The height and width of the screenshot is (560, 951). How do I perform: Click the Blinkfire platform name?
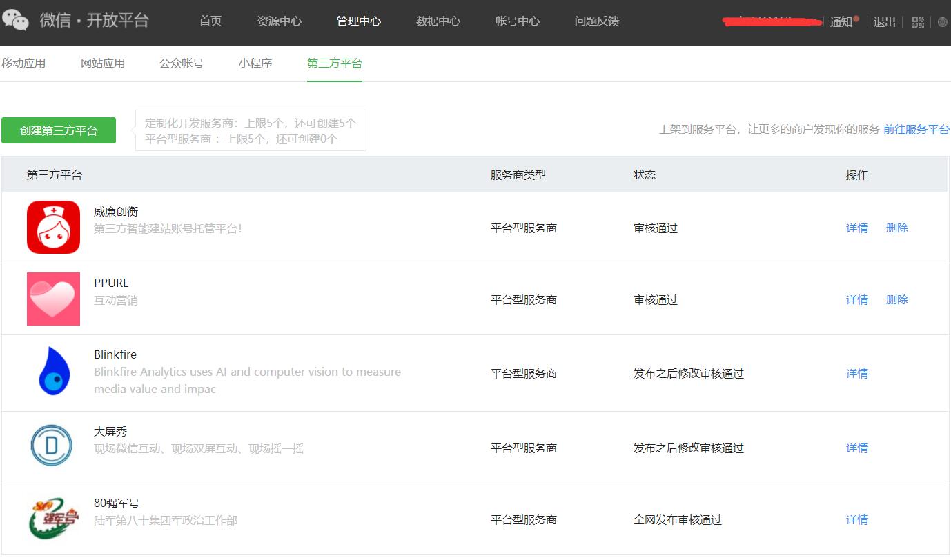[x=115, y=354]
